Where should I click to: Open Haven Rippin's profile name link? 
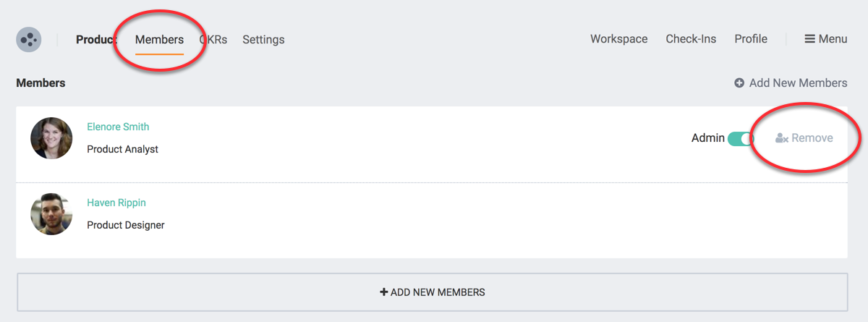coord(116,203)
